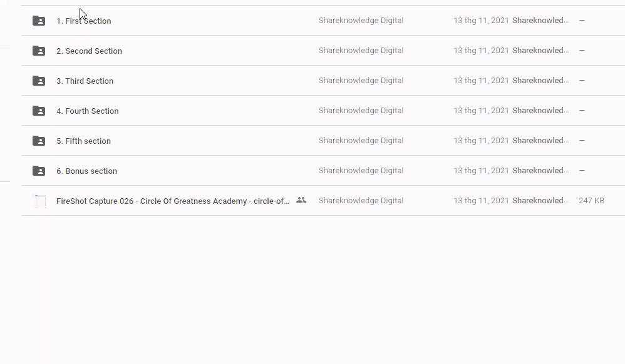Click the shared folder icon for 4. Fourth Section
The image size is (625, 364).
(x=39, y=111)
